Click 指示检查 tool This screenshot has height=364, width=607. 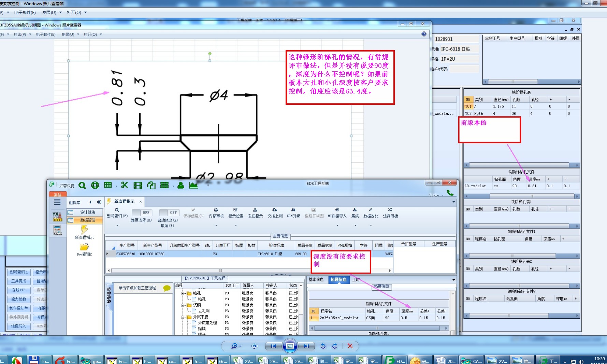click(236, 213)
